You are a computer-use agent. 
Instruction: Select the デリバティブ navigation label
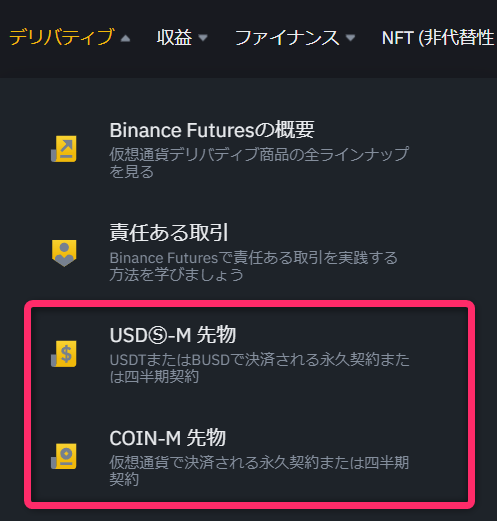62,37
